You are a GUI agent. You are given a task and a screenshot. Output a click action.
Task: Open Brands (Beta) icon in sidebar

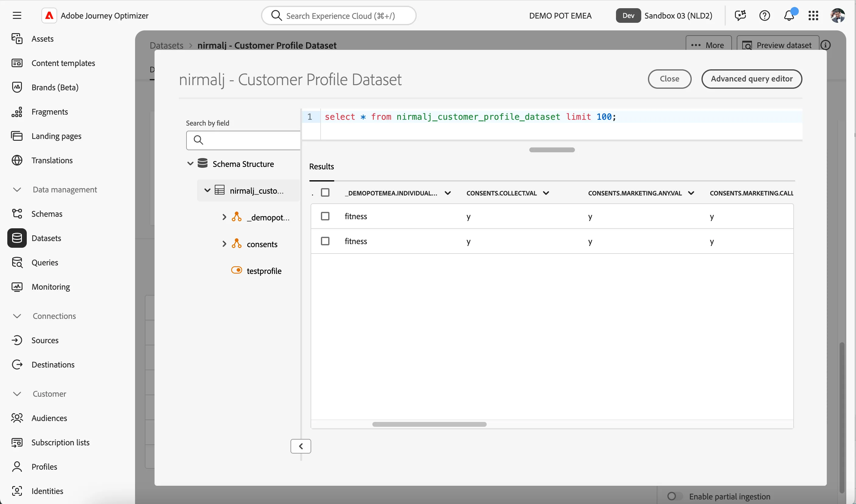point(17,87)
